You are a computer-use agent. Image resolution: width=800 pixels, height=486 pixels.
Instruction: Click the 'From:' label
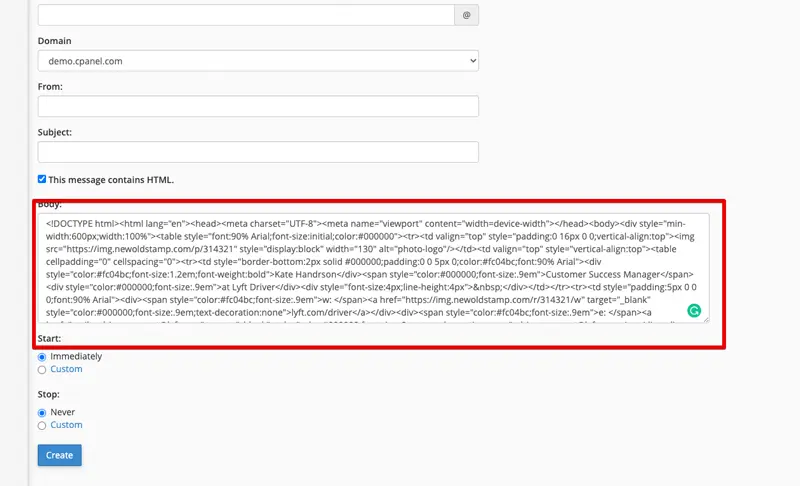tap(50, 87)
